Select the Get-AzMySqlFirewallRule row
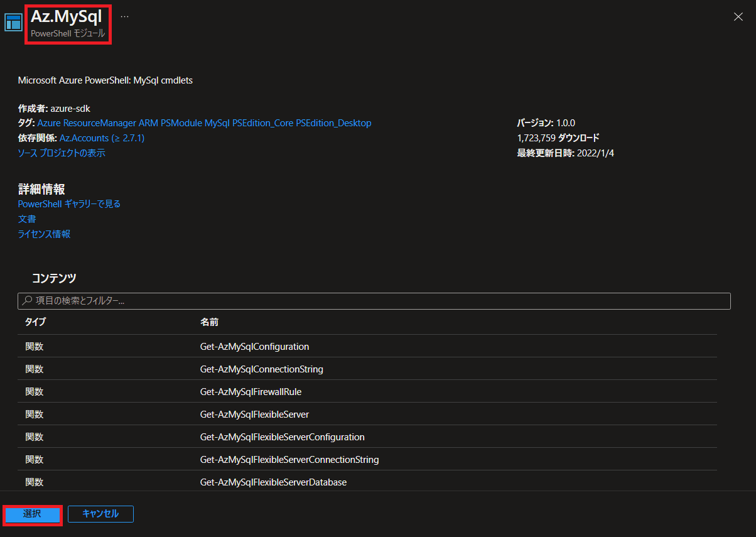This screenshot has width=756, height=537. (x=367, y=391)
